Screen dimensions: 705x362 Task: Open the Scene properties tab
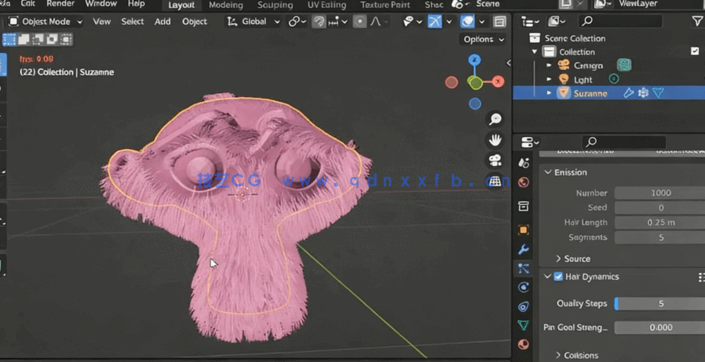pyautogui.click(x=523, y=163)
